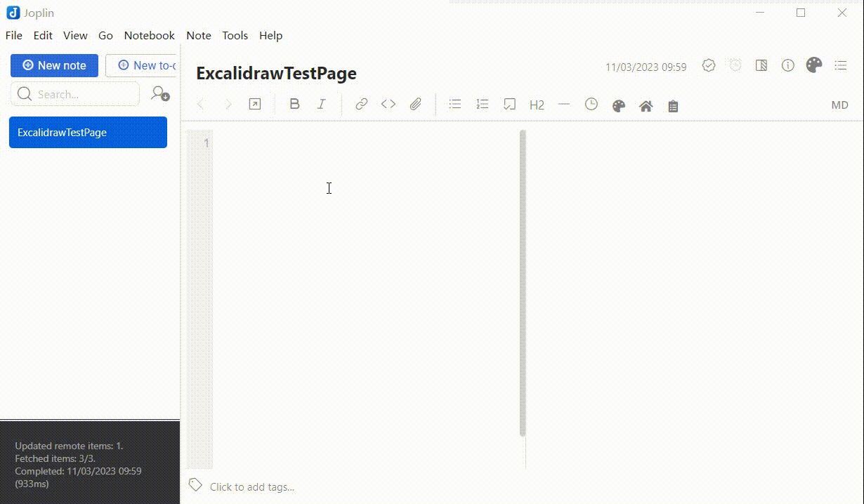This screenshot has height=504, width=864.
Task: Toggle bold formatting in the note toolbar
Action: (x=294, y=103)
